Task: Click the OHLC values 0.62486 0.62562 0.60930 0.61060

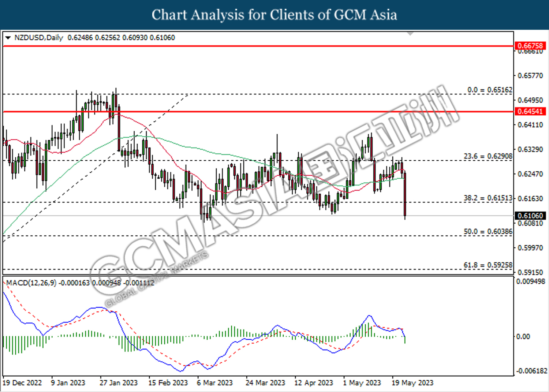Action: point(121,38)
